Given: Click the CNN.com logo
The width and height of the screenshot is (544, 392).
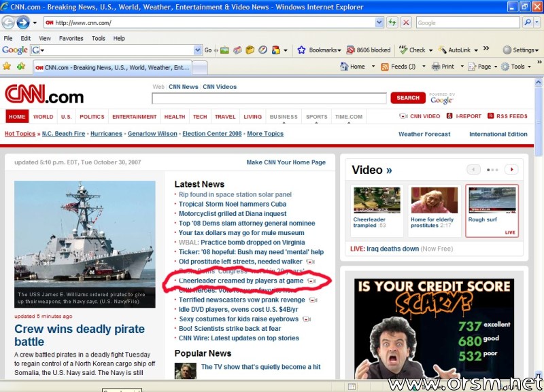Looking at the screenshot, I should coord(44,94).
